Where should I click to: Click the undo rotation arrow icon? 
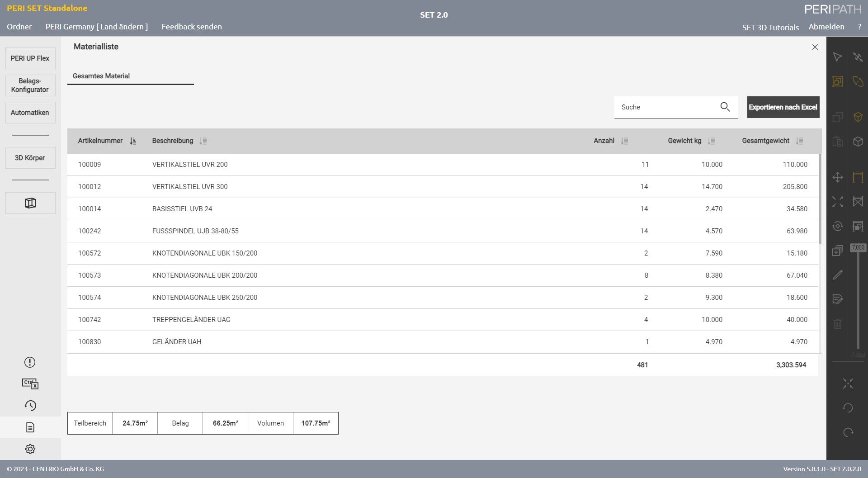pos(847,408)
